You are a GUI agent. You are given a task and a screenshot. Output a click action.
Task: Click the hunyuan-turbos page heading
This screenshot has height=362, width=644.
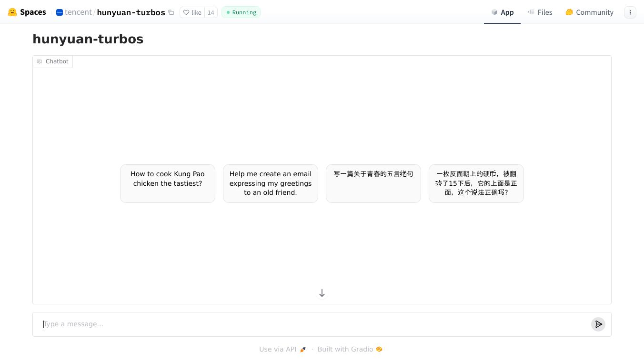click(88, 39)
